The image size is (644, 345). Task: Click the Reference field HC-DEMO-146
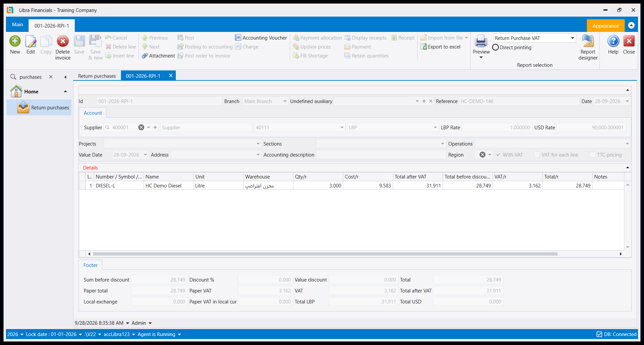[x=519, y=101]
